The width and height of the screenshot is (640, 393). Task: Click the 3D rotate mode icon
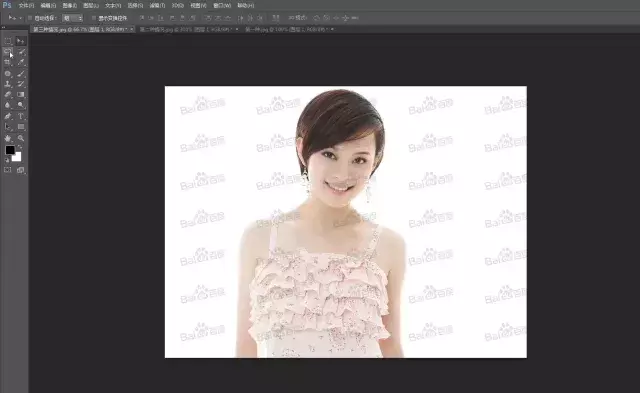tap(317, 18)
